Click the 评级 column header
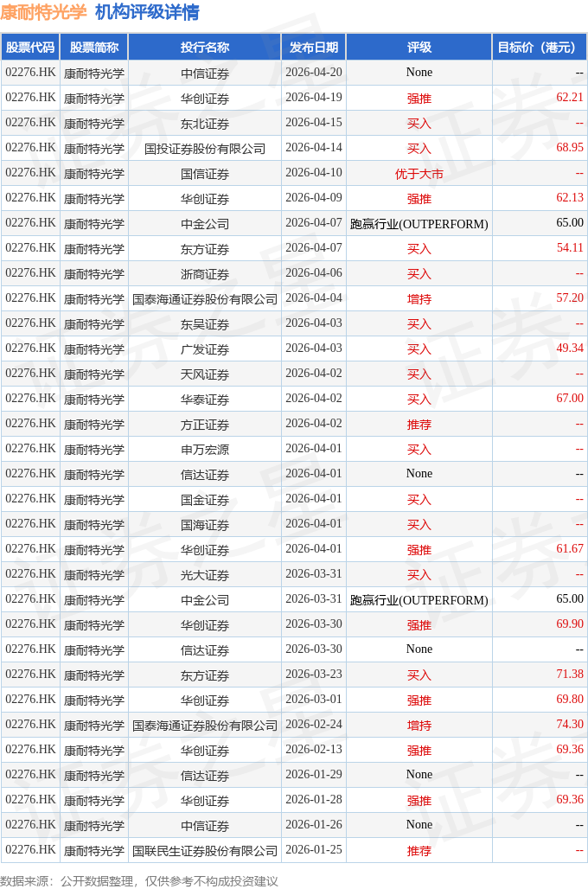 (x=419, y=47)
